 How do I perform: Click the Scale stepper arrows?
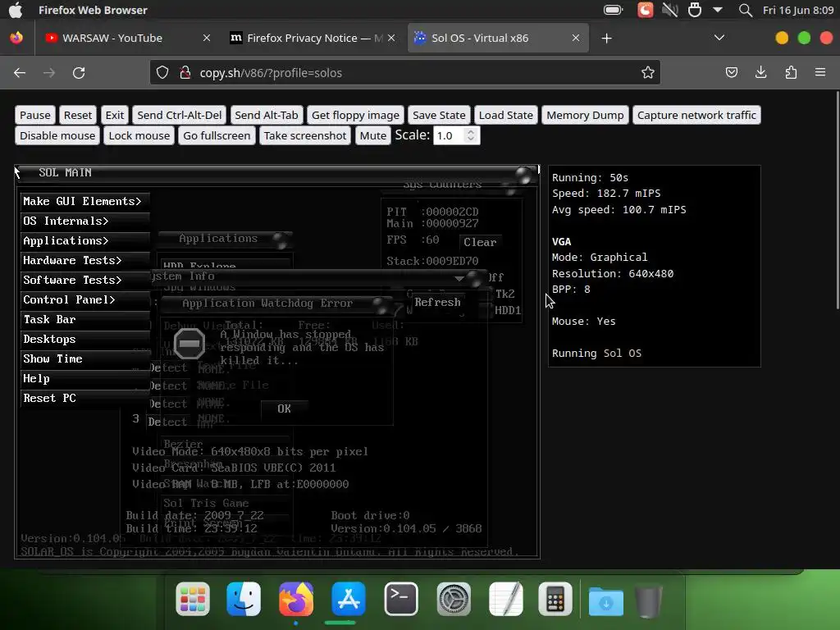(x=471, y=135)
